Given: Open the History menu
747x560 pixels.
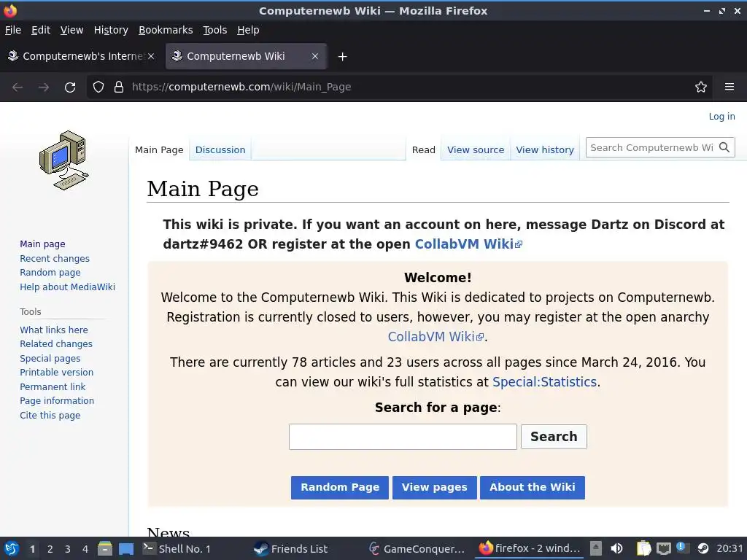Looking at the screenshot, I should [111, 30].
